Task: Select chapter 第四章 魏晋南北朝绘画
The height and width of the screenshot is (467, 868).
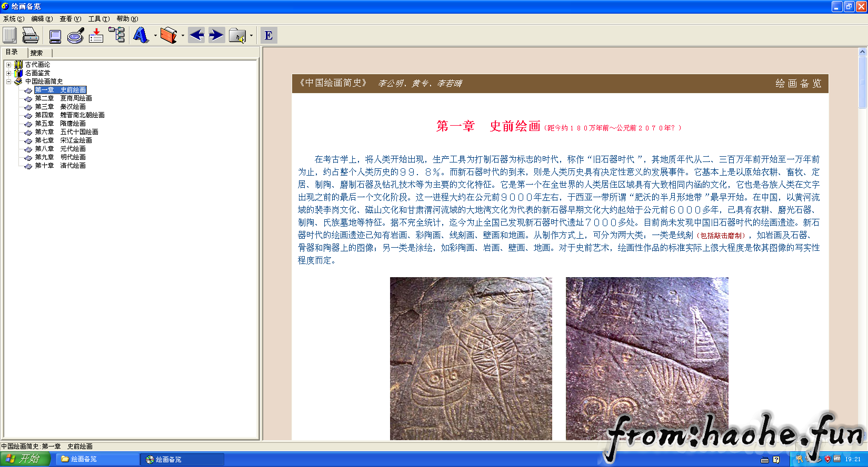Action: [69, 115]
